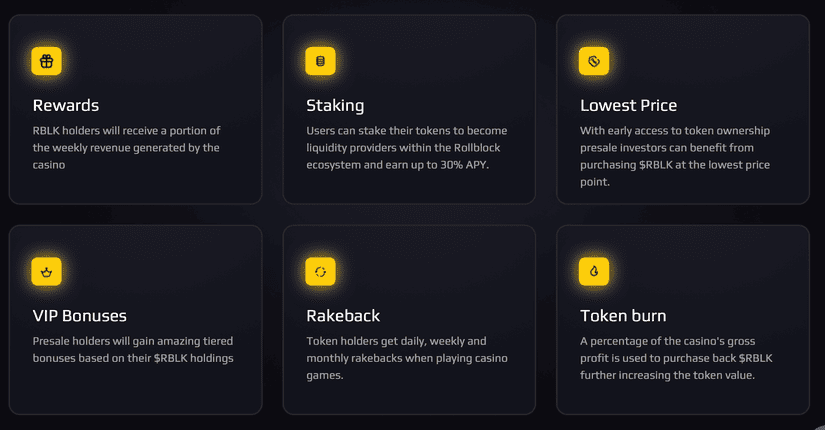This screenshot has width=825, height=430.
Task: Click the flame Token burn icon
Action: [x=594, y=271]
